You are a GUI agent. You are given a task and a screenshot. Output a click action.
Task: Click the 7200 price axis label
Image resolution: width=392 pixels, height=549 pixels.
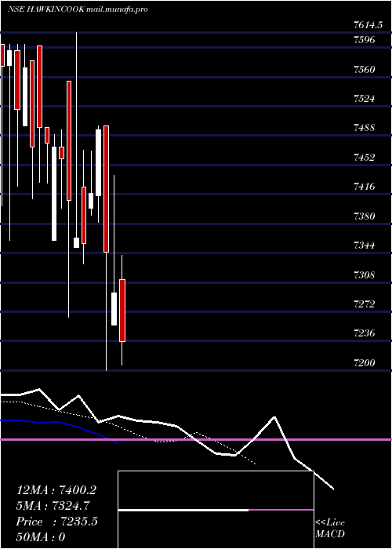point(365,362)
